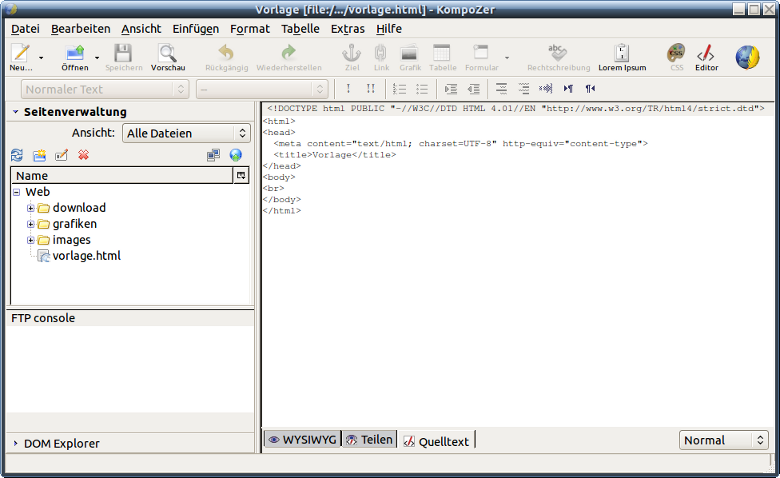
Task: Open the Bearbeiten menu
Action: point(81,29)
